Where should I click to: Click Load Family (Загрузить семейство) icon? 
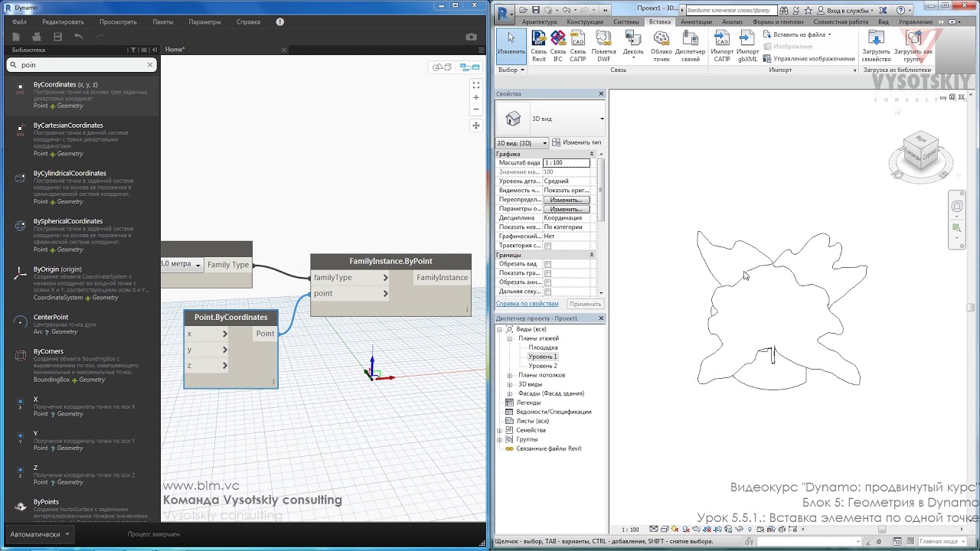click(876, 38)
